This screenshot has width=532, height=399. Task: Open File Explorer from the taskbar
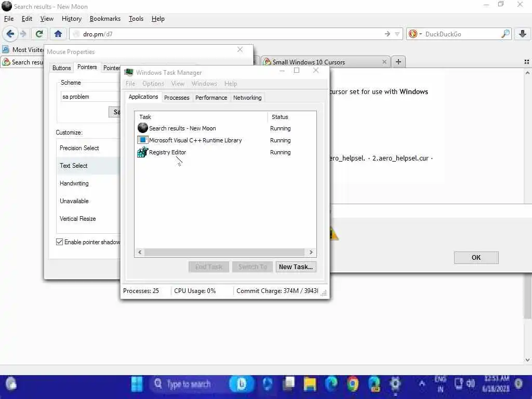click(x=310, y=384)
